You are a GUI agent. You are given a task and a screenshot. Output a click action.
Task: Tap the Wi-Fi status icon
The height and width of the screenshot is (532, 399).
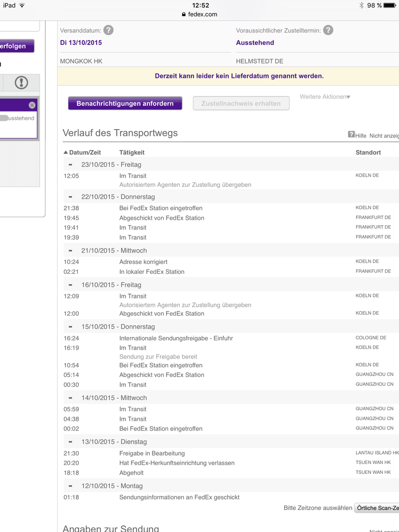click(x=22, y=5)
